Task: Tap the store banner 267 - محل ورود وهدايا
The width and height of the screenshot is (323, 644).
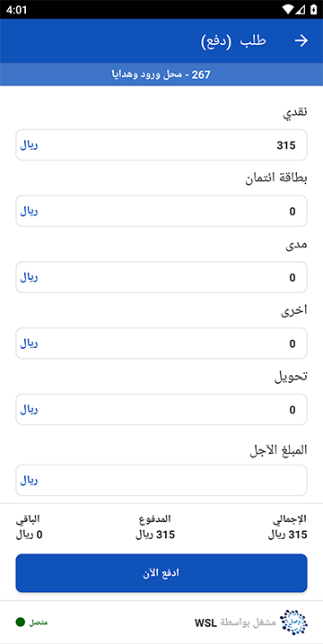Action: (161, 74)
